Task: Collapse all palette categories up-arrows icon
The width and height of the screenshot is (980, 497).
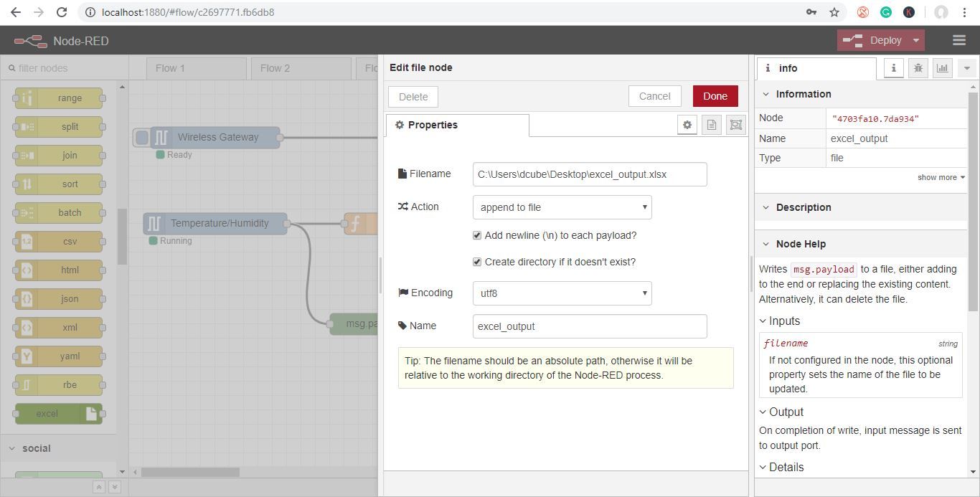Action: coord(99,487)
